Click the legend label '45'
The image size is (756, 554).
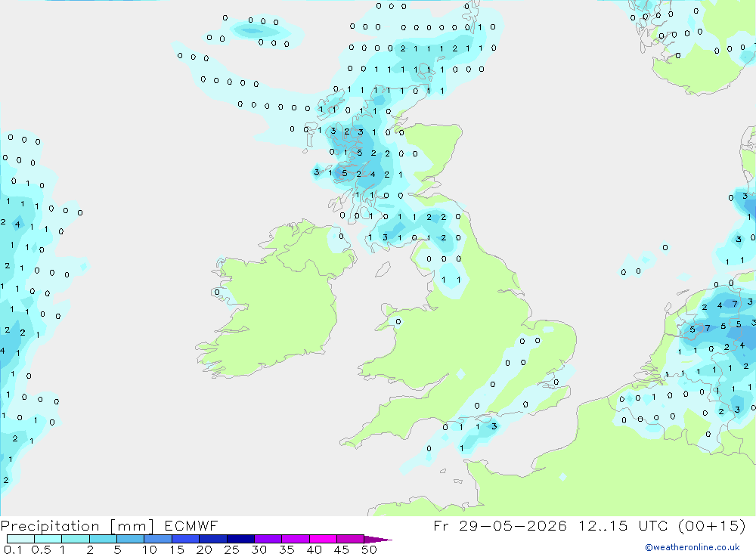(342, 549)
